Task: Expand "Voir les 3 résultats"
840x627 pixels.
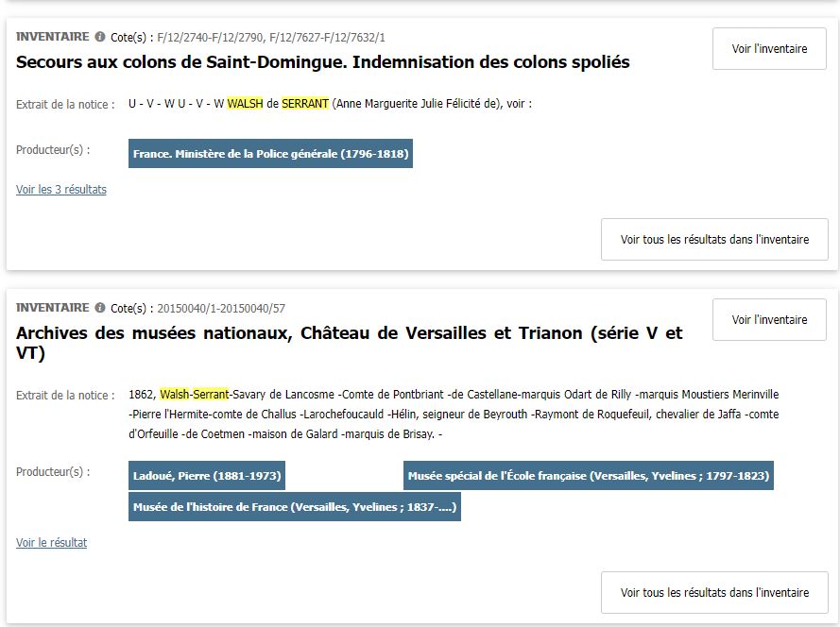Action: click(x=61, y=190)
